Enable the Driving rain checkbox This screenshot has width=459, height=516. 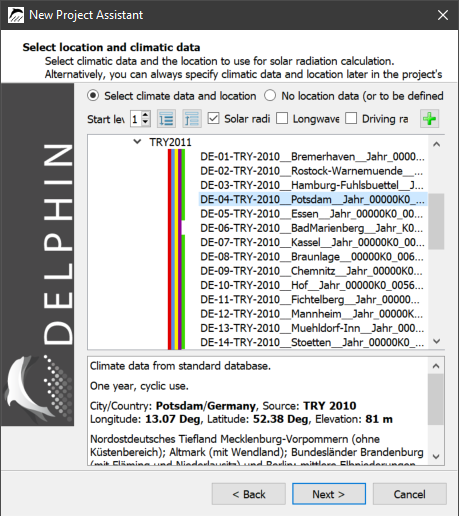point(351,118)
